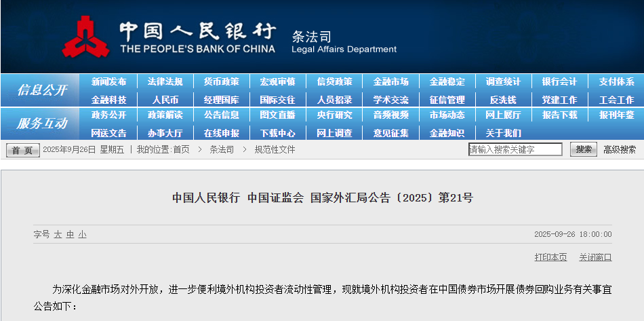Open 公告信息 under service menu
Image resolution: width=644 pixels, height=321 pixels.
point(221,115)
